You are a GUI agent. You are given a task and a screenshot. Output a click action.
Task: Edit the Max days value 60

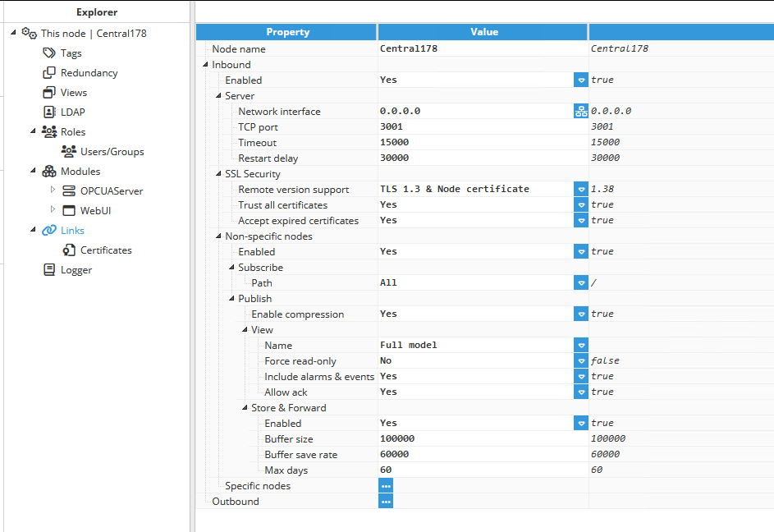[x=483, y=470]
